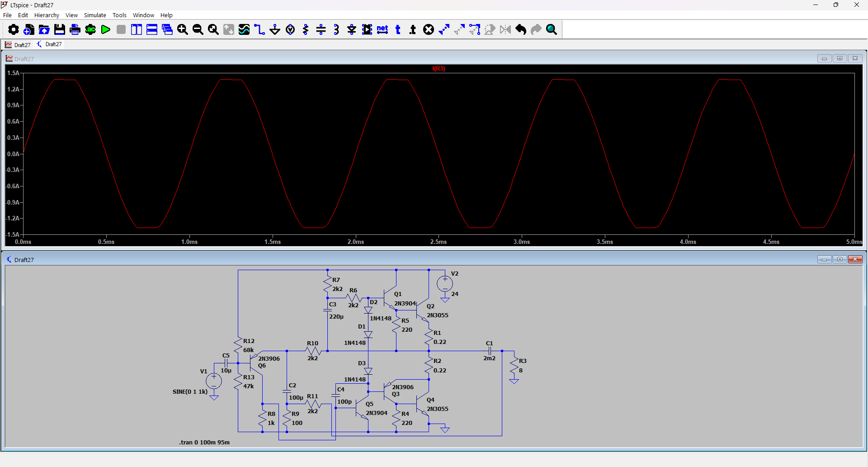Cascade the windows
This screenshot has height=467, width=868.
coord(167,30)
